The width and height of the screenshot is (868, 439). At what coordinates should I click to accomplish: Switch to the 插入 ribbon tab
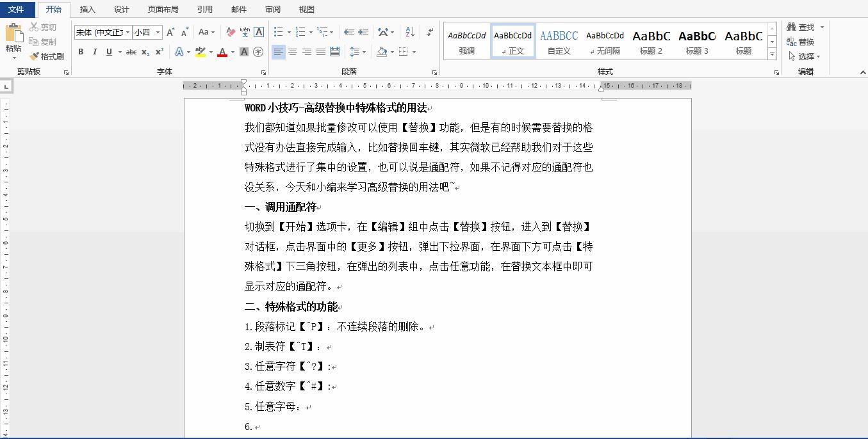87,9
